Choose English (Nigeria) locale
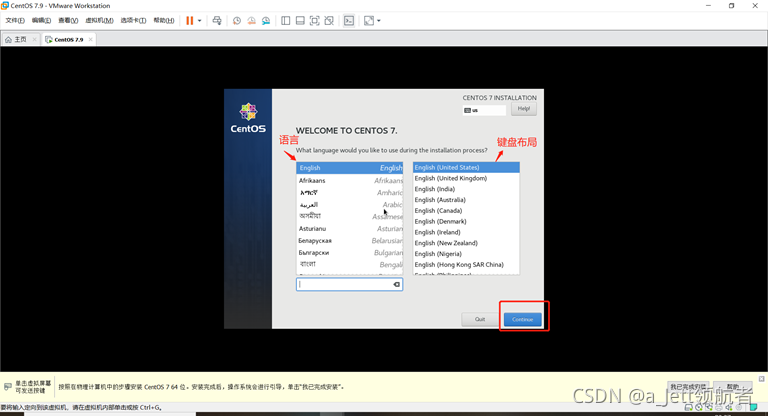768x416 pixels. 466,254
